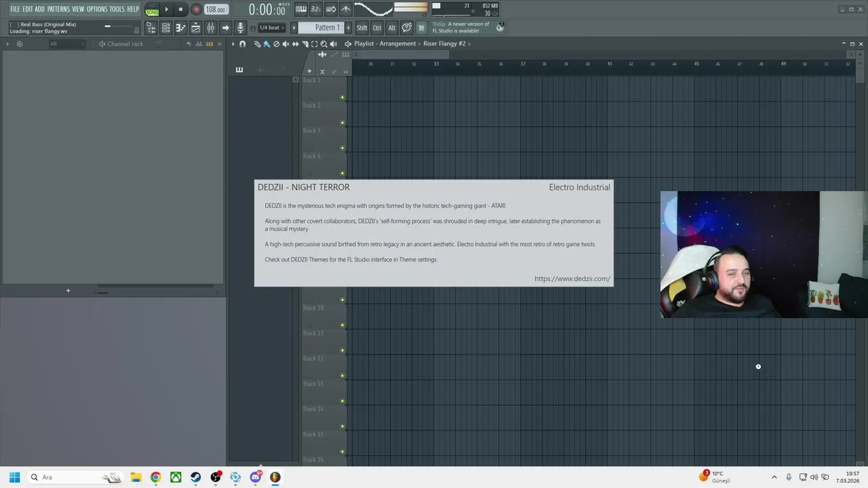Screen dimensions: 868x488
Task: Click the Play button
Action: click(166, 9)
